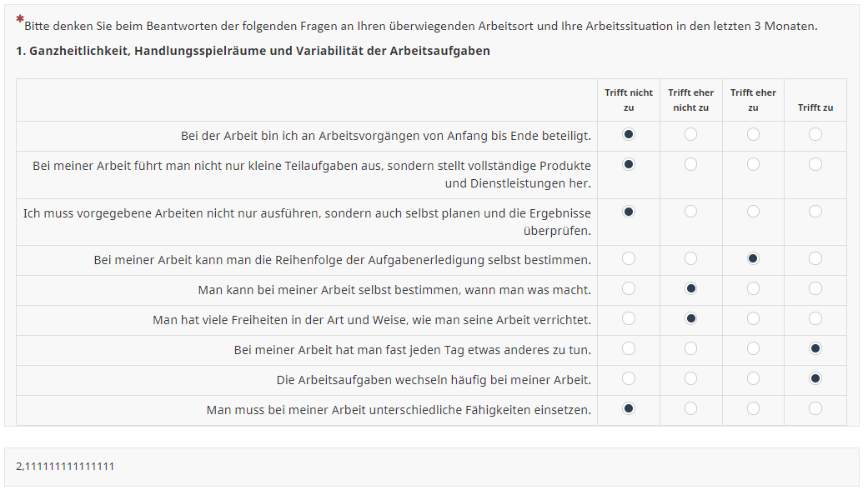The width and height of the screenshot is (868, 490).
Task: Choose 'Trifft eher nicht zu' for 'Arbeitsaufgaben wechseln häufig'
Action: tap(690, 378)
